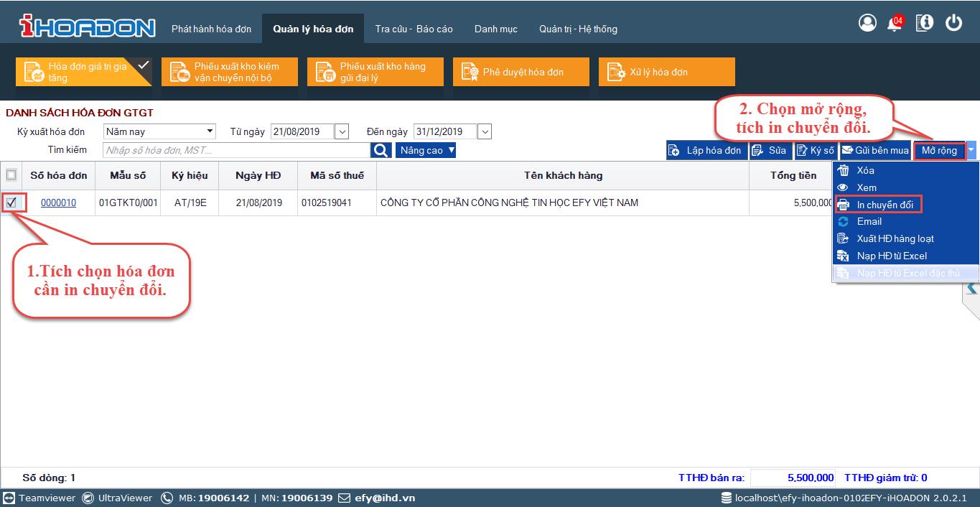Toggle the select-all header checkbox
This screenshot has height=507, width=980.
(x=11, y=175)
